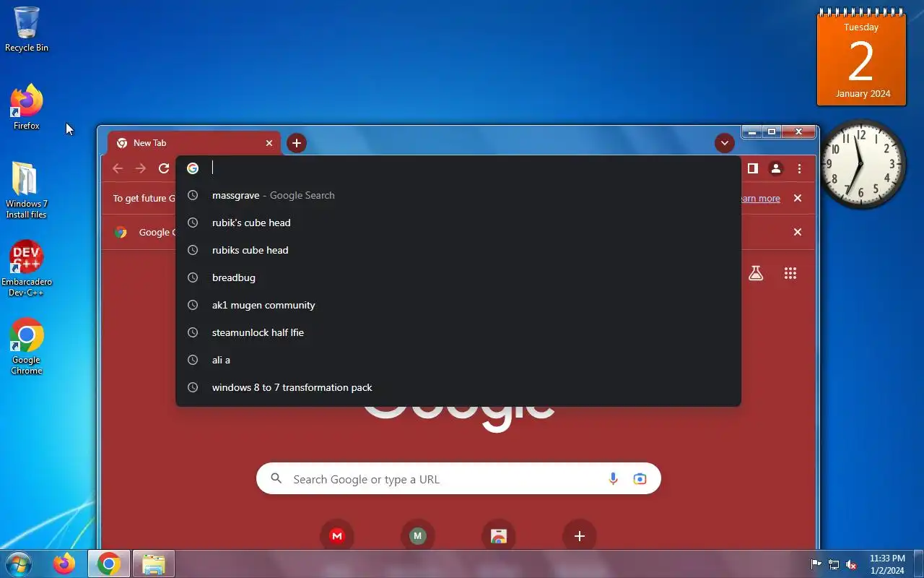Open the Recycle Bin desktop icon

(x=27, y=29)
